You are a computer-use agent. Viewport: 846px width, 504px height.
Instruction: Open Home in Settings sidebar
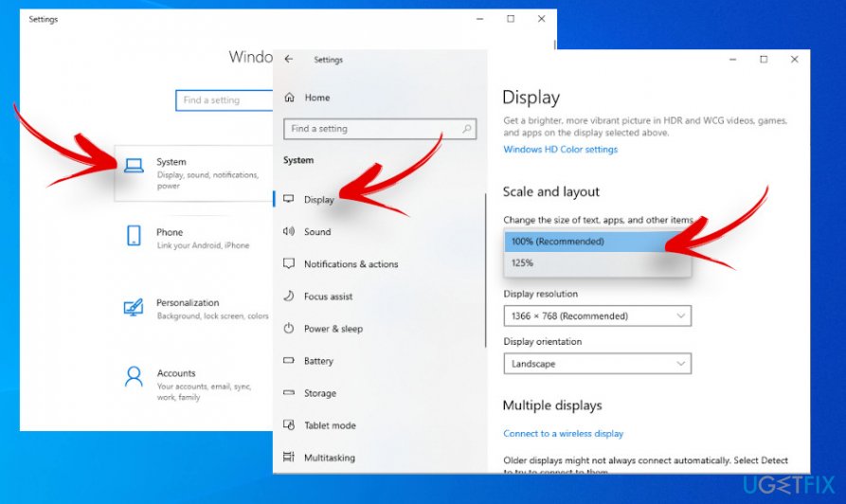tap(316, 98)
